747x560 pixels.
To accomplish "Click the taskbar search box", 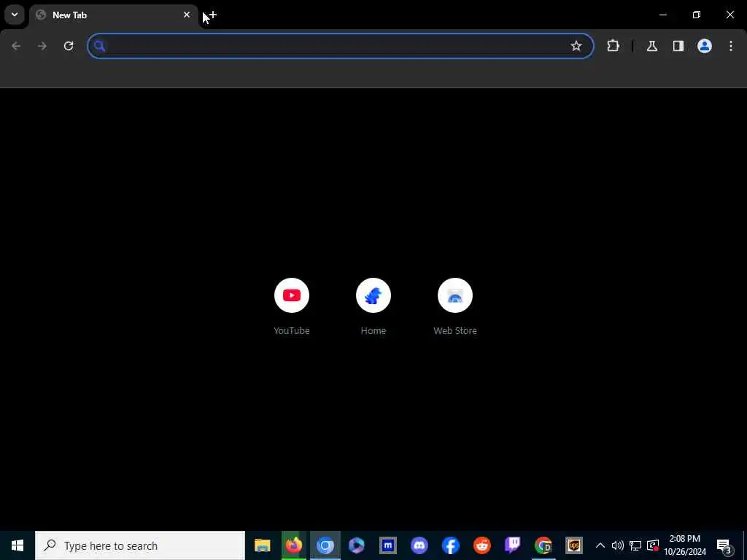I will (x=140, y=545).
